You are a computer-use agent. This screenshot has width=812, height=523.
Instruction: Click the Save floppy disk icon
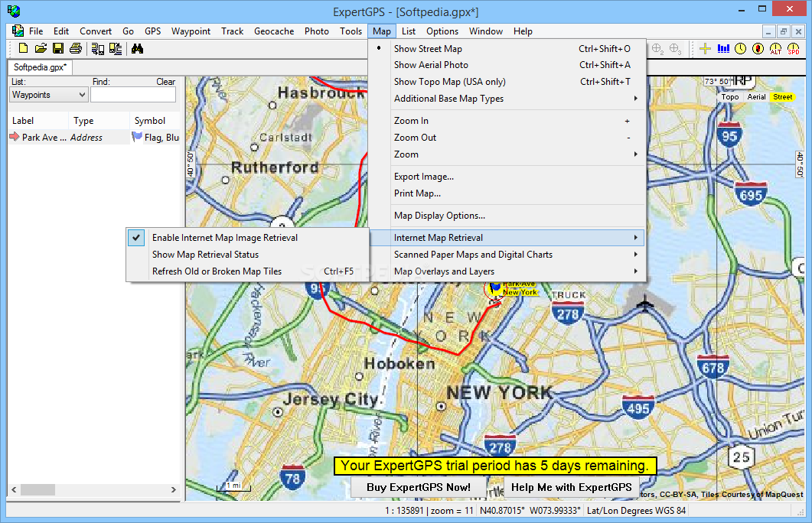[x=58, y=49]
